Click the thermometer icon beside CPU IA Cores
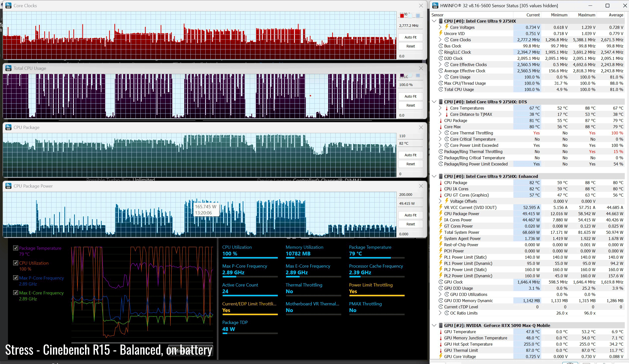The image size is (629, 364). 441,189
